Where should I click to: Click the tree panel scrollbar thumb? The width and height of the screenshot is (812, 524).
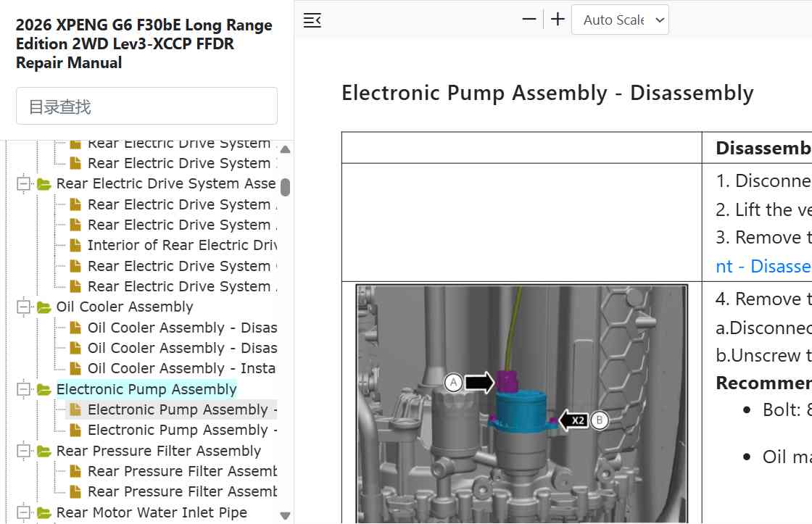[x=285, y=187]
